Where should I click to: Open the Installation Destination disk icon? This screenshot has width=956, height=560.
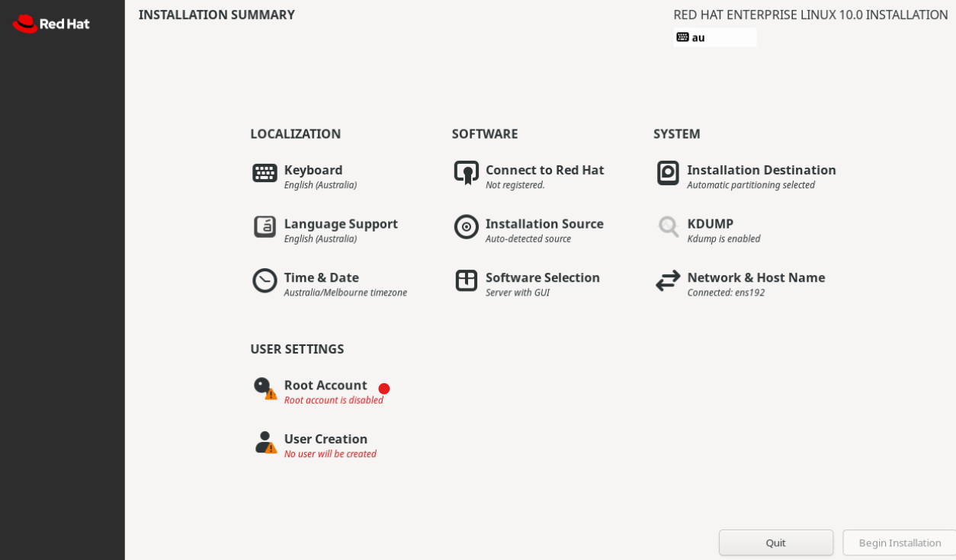coord(668,173)
